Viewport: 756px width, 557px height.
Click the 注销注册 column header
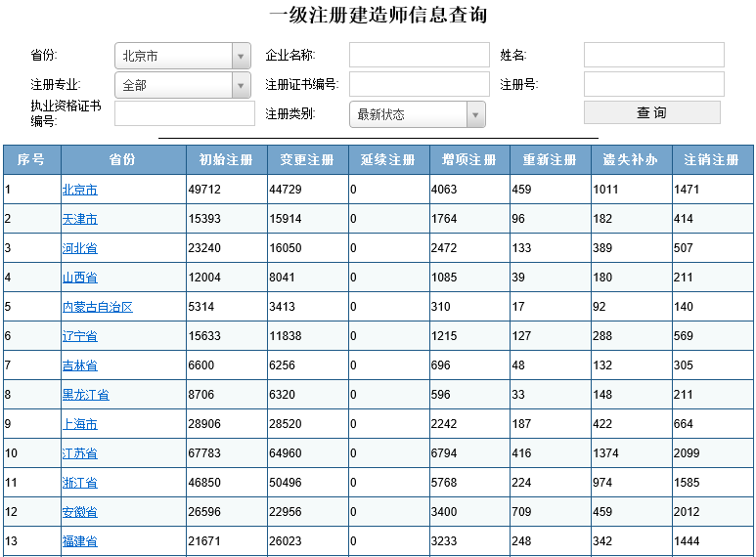[x=712, y=159]
